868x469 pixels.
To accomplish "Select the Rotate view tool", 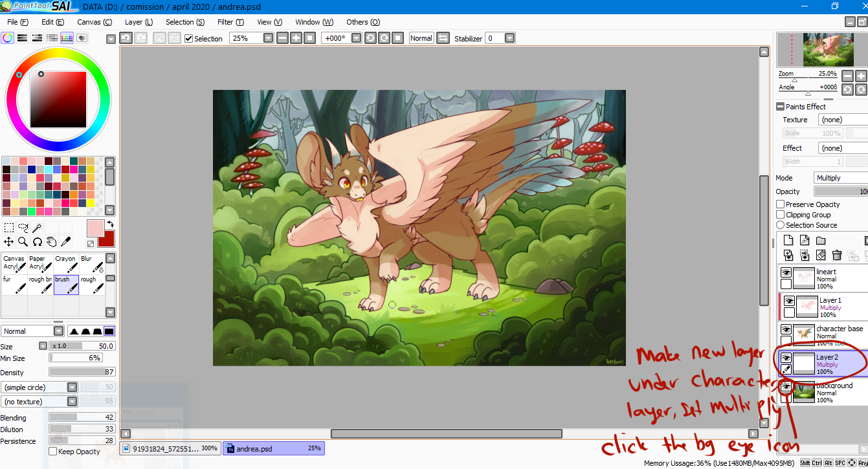I will 38,242.
